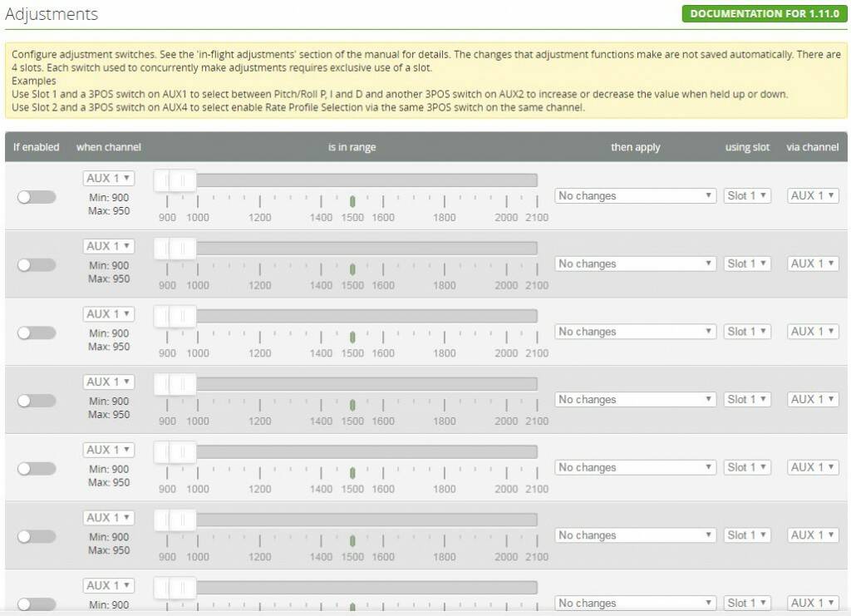The height and width of the screenshot is (616, 851).
Task: Open second row Slot 1 dropdown
Action: (x=747, y=264)
